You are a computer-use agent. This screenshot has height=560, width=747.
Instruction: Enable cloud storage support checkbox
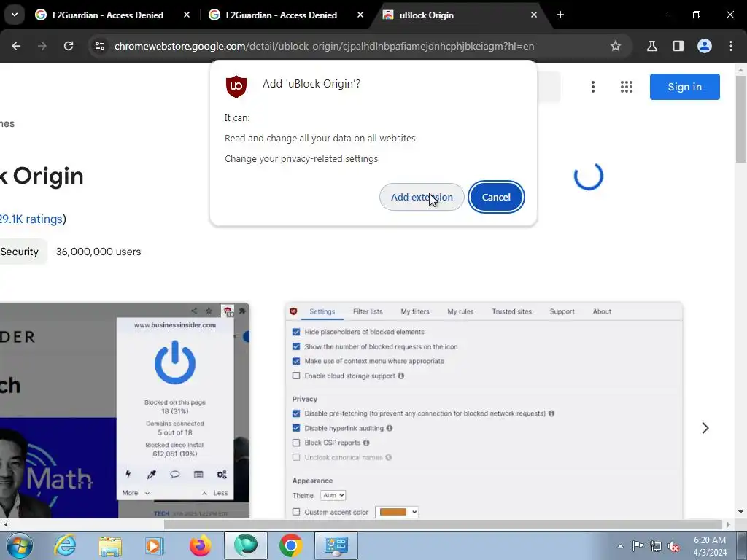click(296, 376)
